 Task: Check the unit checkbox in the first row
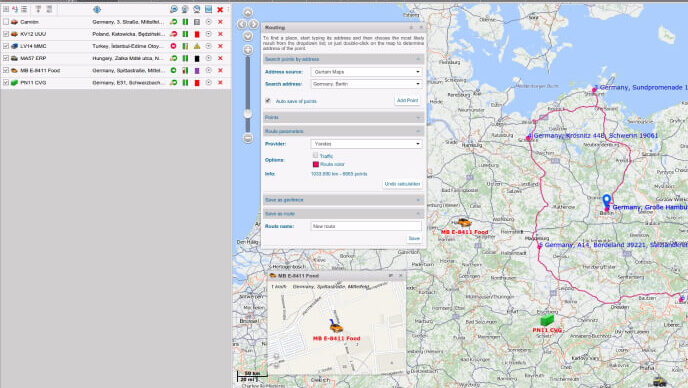(6, 22)
